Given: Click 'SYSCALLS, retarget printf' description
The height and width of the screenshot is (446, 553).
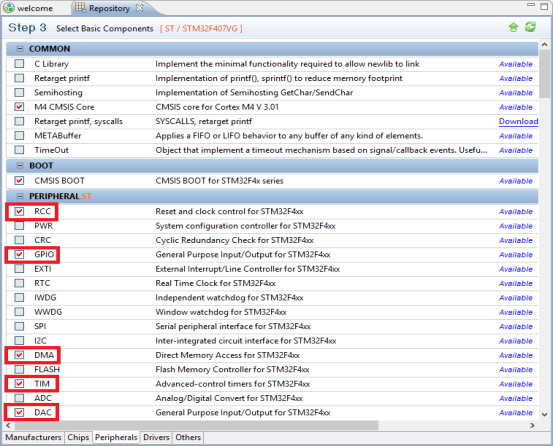Looking at the screenshot, I should 203,121.
